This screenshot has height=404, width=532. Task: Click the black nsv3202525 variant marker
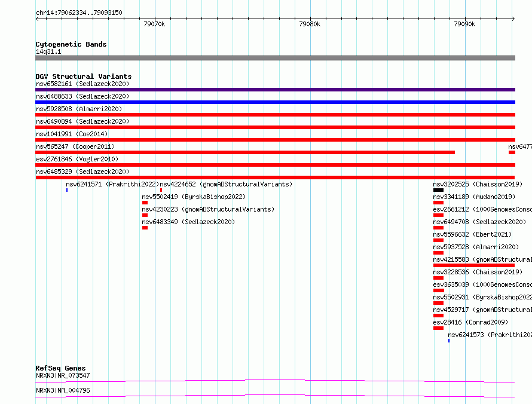[x=438, y=190]
